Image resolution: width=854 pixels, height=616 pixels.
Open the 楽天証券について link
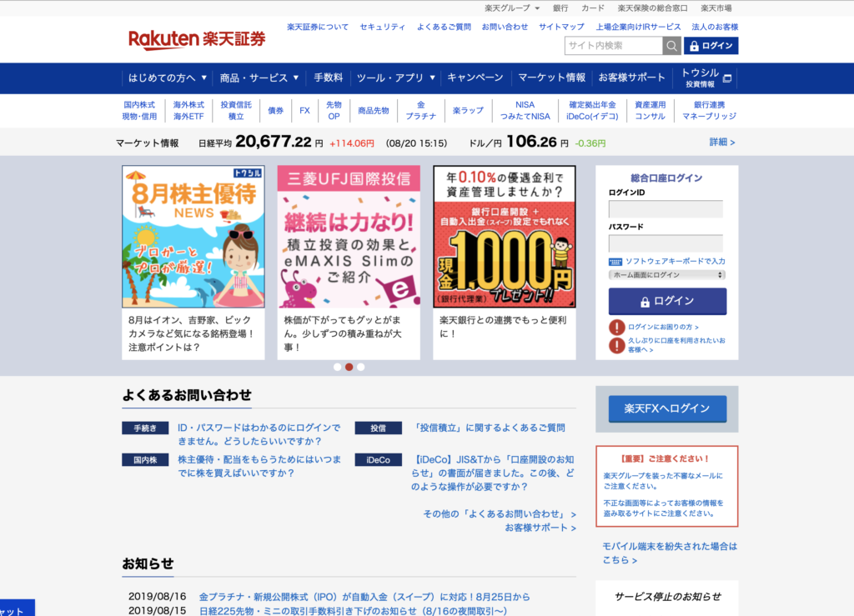click(x=318, y=27)
